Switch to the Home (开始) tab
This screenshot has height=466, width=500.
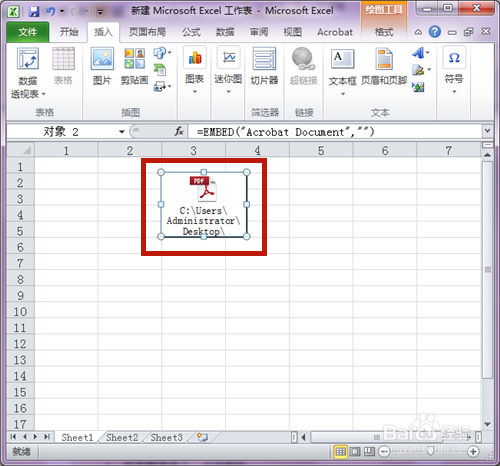[69, 32]
